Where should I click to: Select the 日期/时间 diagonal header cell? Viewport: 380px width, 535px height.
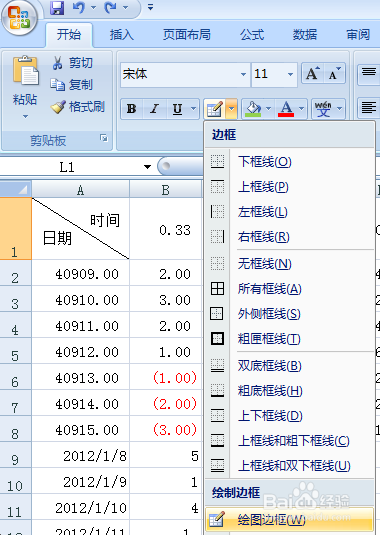click(81, 229)
